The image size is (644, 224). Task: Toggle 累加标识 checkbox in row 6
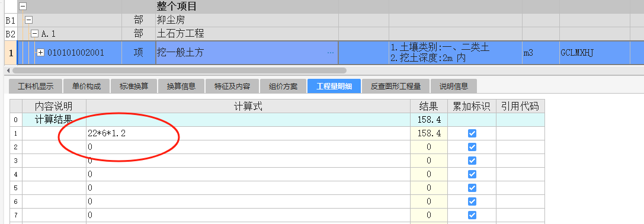[472, 201]
